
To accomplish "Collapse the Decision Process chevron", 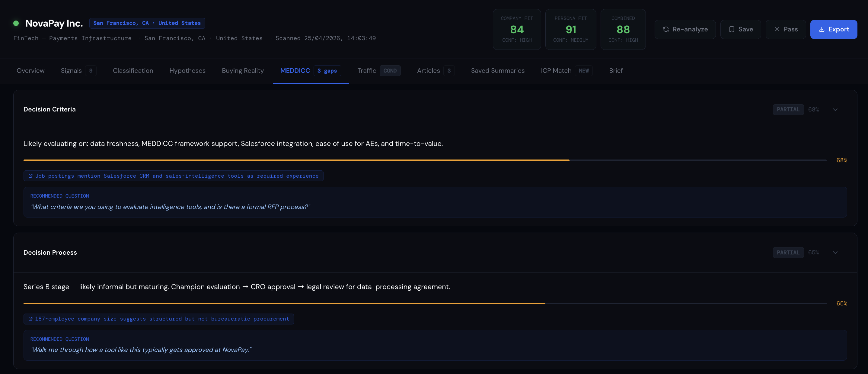I will 835,253.
